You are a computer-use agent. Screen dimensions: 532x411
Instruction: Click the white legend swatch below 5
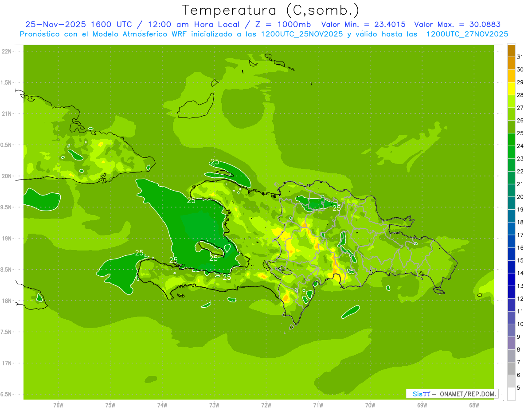coord(511,394)
